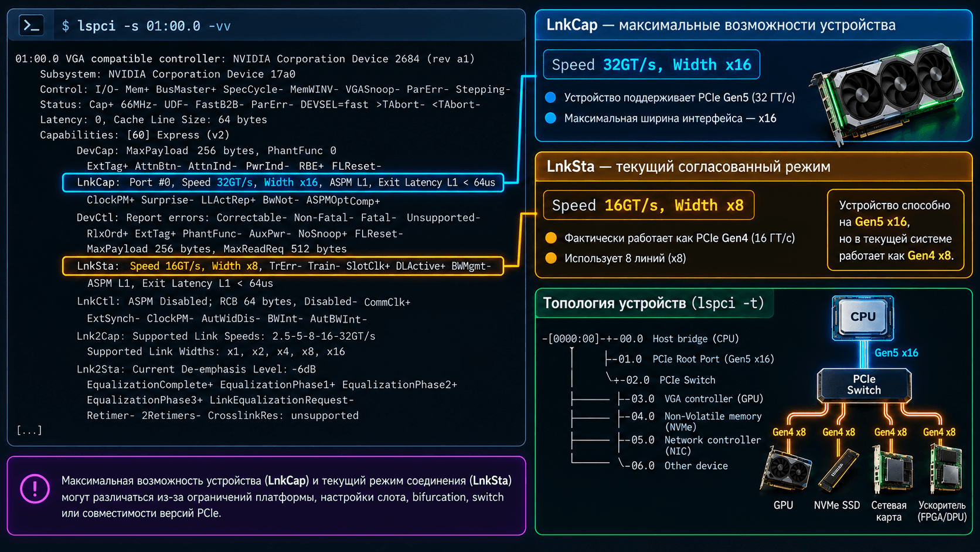The image size is (980, 552).
Task: Click the 'Топология устройств (lspci -t)' heading
Action: coord(653,303)
